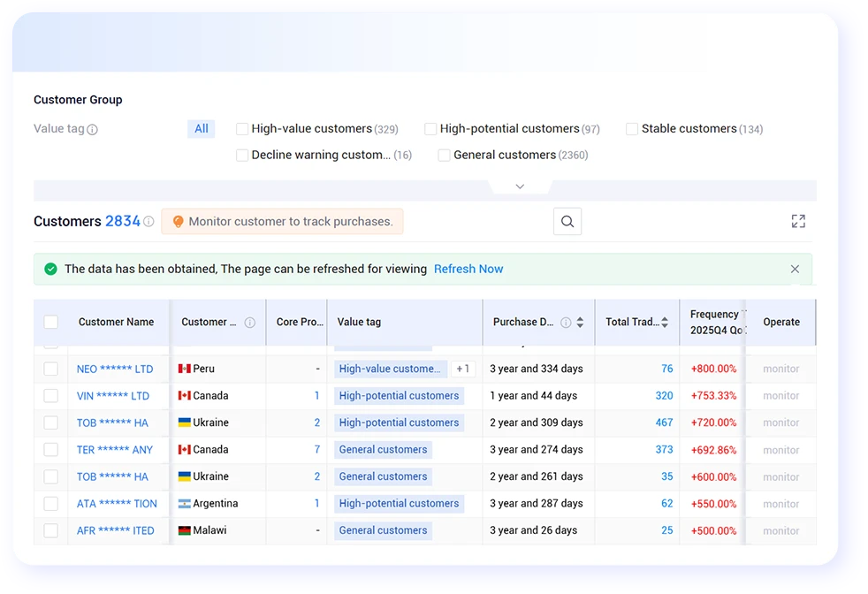The height and width of the screenshot is (594, 868).
Task: Click the +500.00% frequency value
Action: tap(713, 531)
